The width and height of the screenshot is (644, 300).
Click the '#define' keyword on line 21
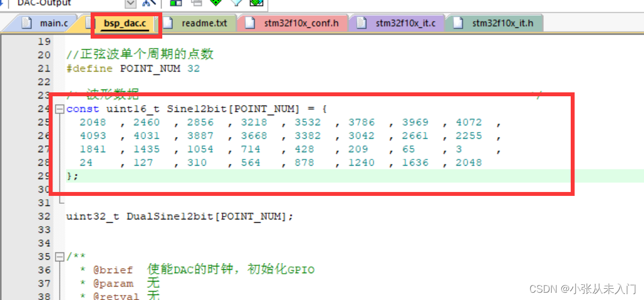point(89,69)
